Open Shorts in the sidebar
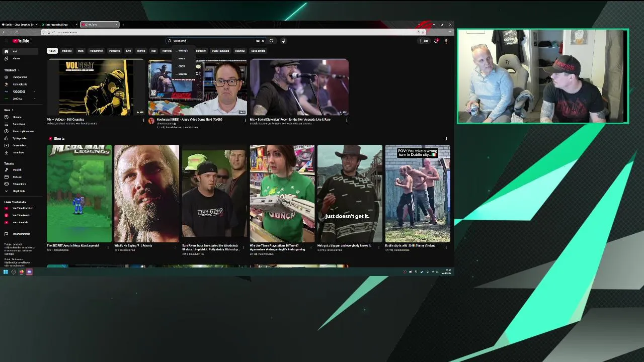 (x=20, y=58)
